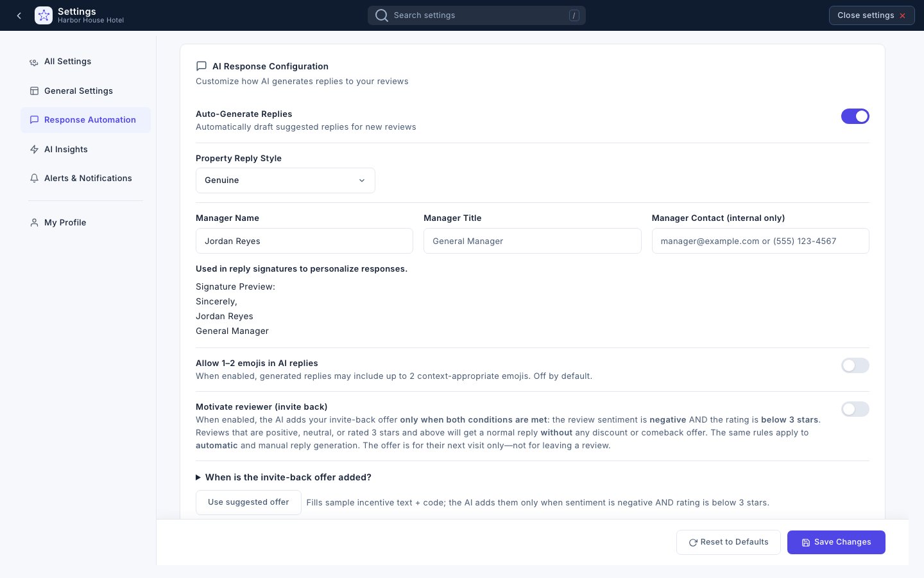Screen dimensions: 924x578
Task: Go to General Settings
Action: coord(86,91)
